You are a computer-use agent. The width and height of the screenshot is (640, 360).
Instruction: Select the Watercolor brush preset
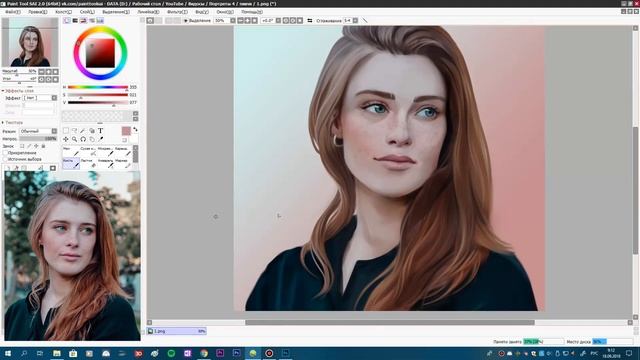[x=105, y=163]
